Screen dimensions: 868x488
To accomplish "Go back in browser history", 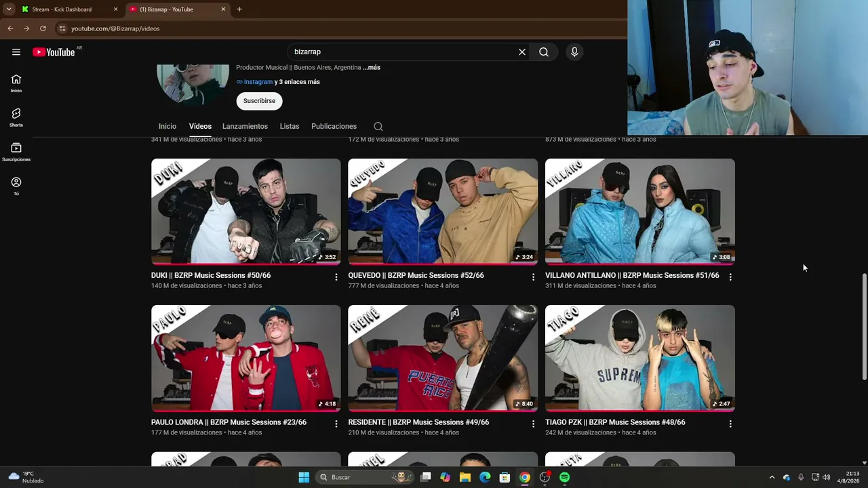I will pos(10,28).
